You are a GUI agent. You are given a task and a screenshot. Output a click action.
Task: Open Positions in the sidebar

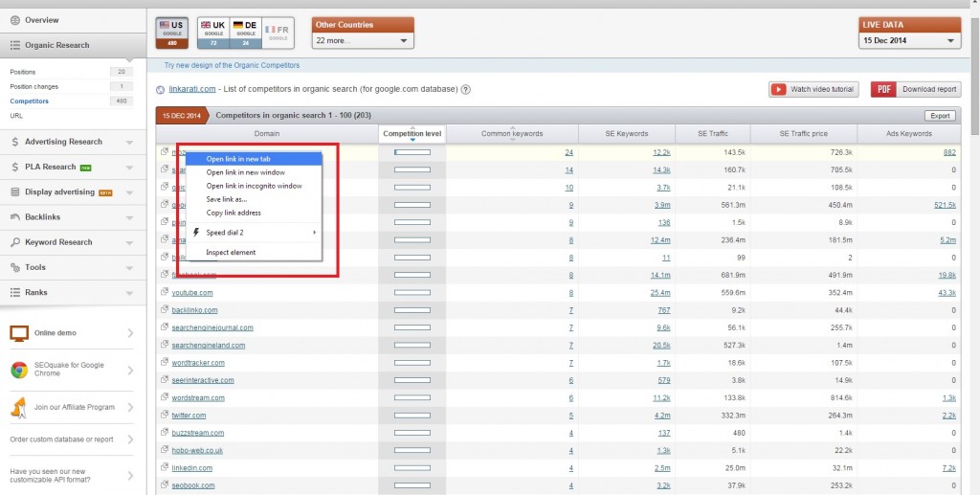tap(23, 72)
